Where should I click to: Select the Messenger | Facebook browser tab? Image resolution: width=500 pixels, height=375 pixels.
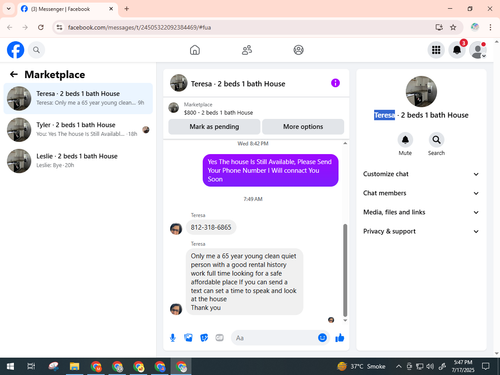coord(67,9)
